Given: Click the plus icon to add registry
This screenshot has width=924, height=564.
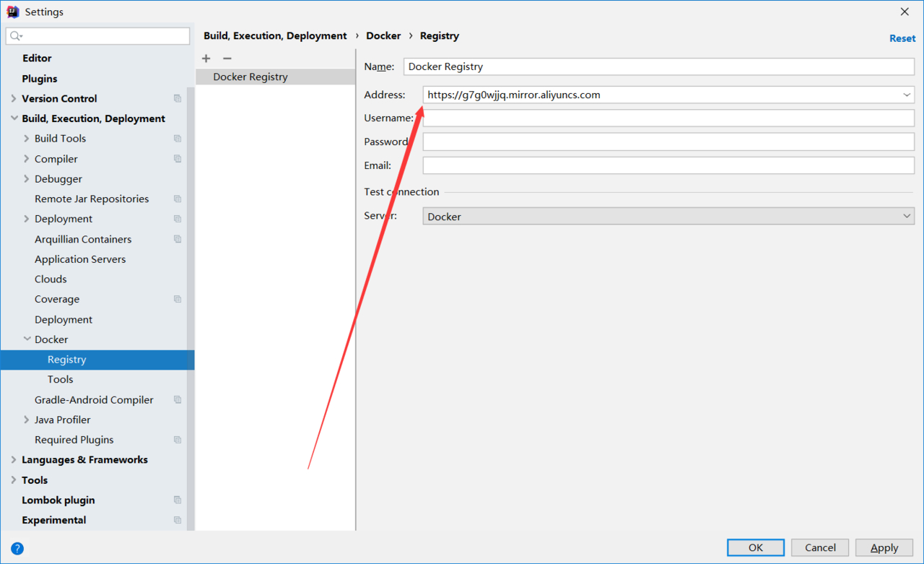Looking at the screenshot, I should [x=206, y=58].
